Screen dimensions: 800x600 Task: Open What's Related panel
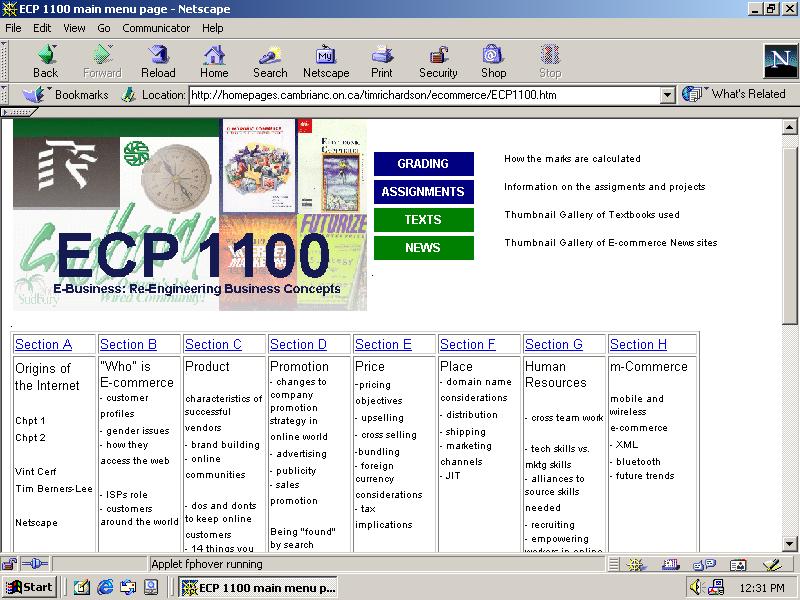click(x=734, y=94)
